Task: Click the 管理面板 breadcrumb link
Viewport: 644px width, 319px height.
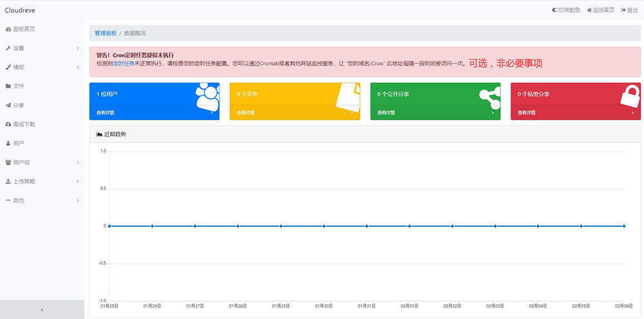Action: (x=106, y=34)
